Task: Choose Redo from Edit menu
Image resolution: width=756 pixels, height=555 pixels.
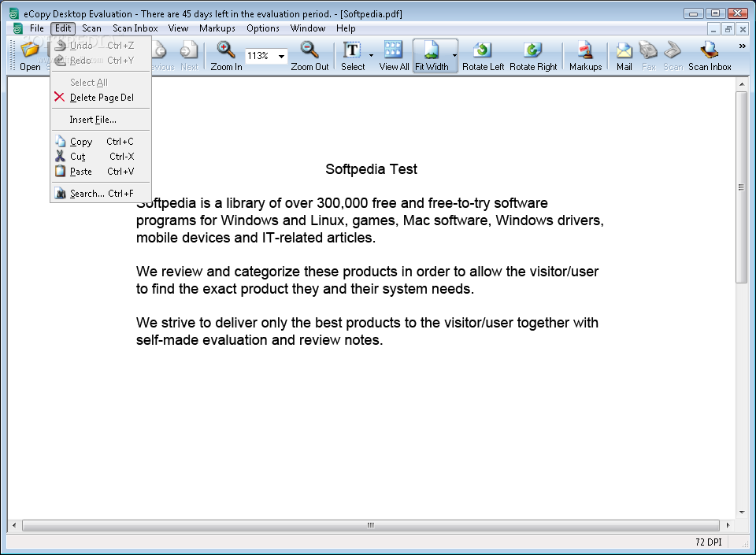Action: click(x=101, y=60)
